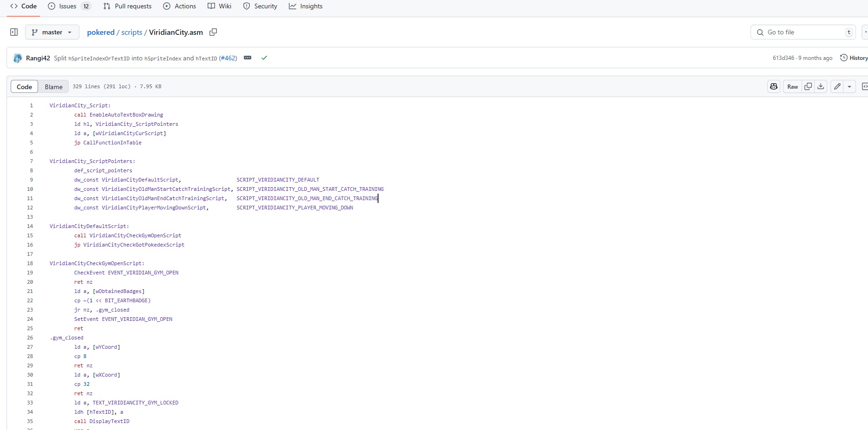Click the Raw button
868x430 pixels.
coord(792,86)
